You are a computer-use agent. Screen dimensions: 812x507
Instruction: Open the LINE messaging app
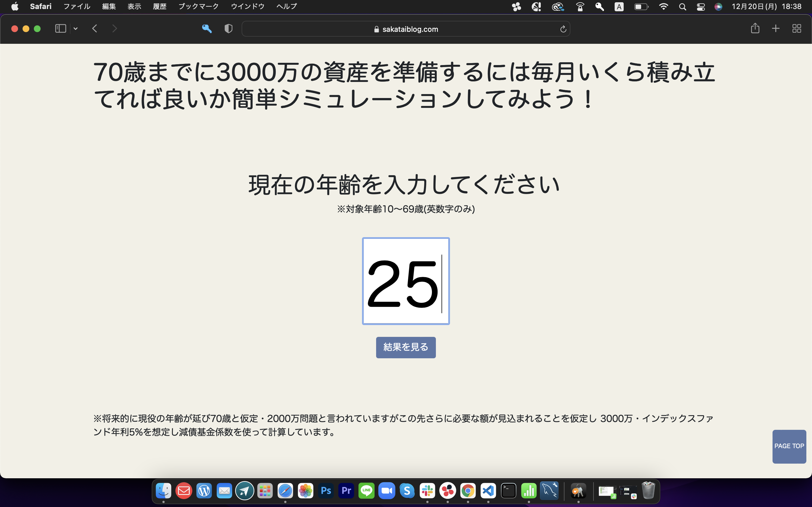coord(367,490)
